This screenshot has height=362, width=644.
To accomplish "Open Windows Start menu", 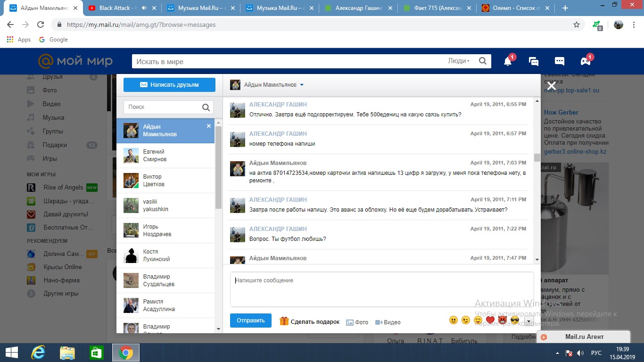I will click(x=11, y=353).
